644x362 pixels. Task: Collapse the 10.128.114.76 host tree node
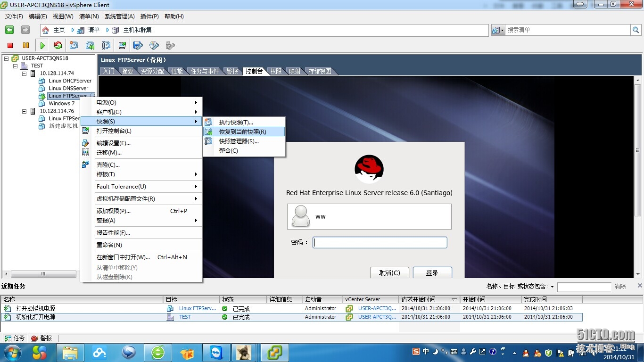coord(24,111)
